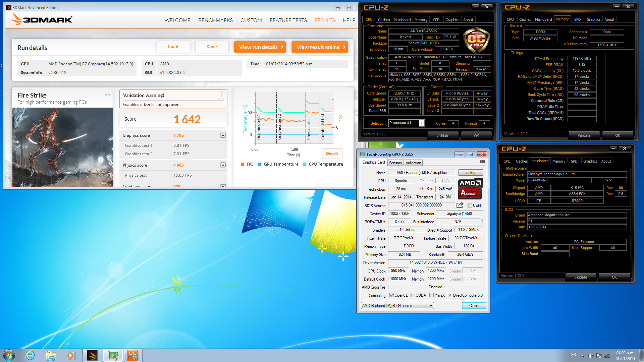Click the Gigabyte OC motherboard badge in CPU-Z
Image resolution: width=644 pixels, height=362 pixels.
click(x=476, y=41)
